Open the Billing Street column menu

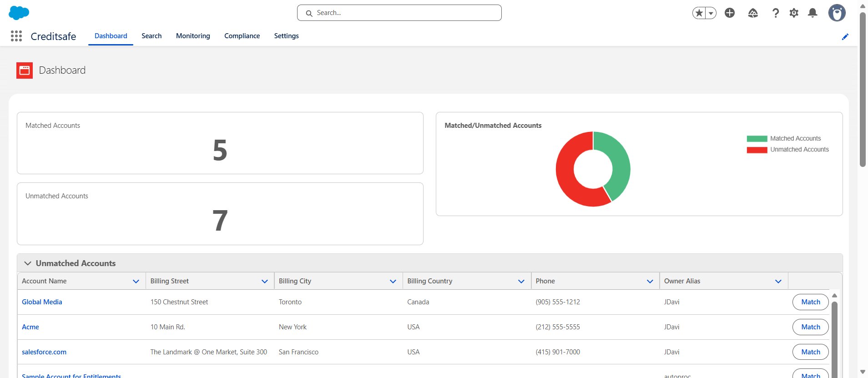point(264,282)
